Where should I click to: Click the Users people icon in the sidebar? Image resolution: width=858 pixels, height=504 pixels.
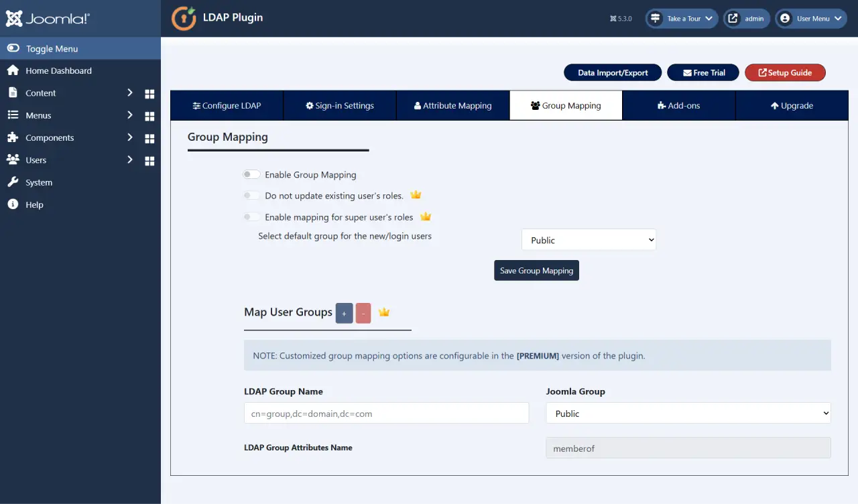point(13,160)
